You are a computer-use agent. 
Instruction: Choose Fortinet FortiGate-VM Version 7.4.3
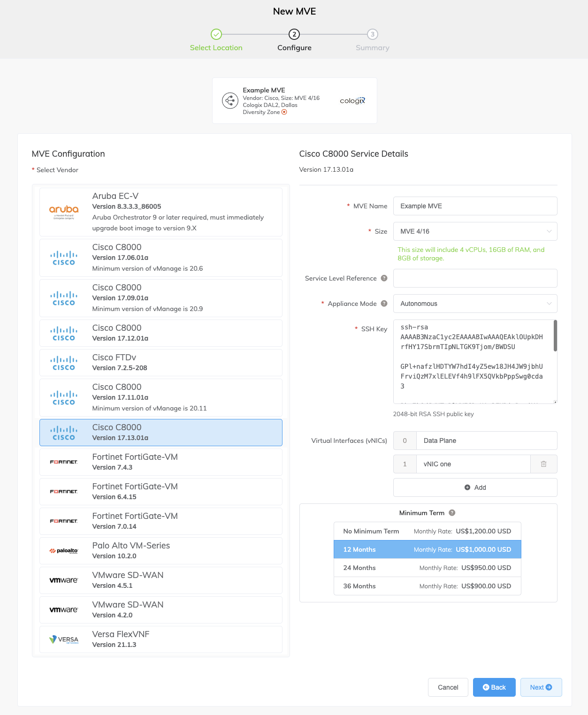[x=160, y=462]
